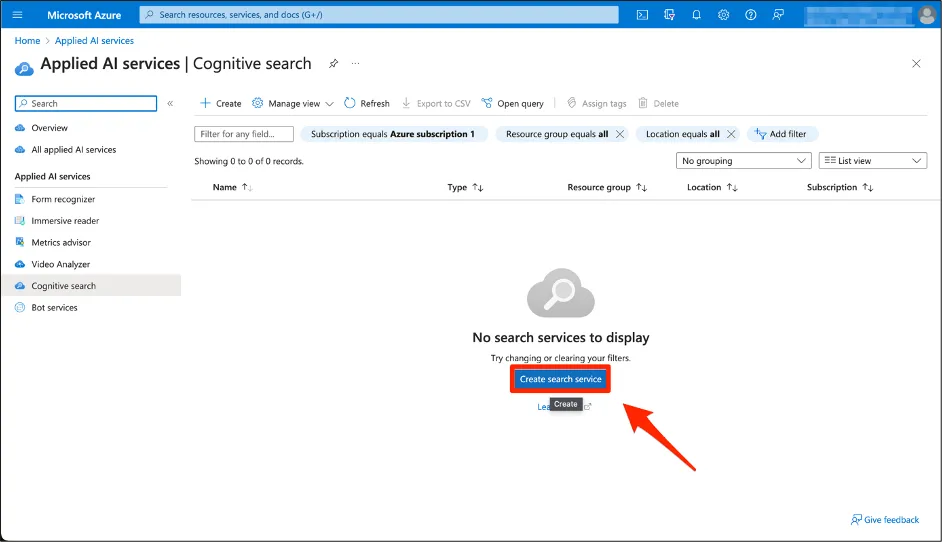This screenshot has height=542, width=942.
Task: Sort by Location column
Action: point(712,187)
